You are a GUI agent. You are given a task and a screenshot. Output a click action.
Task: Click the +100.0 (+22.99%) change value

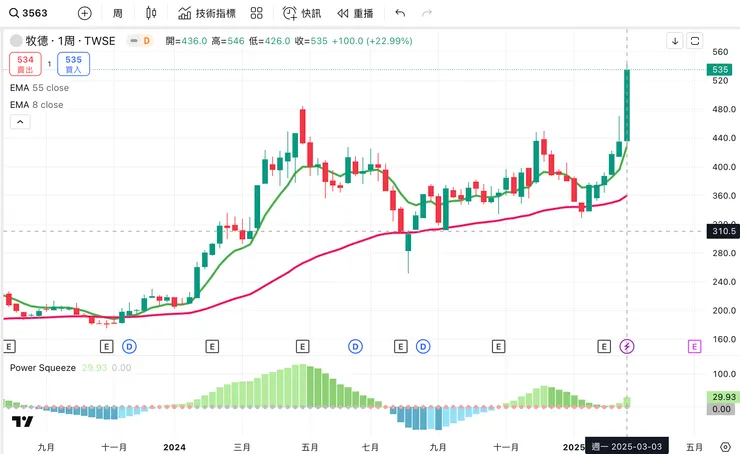[x=372, y=41]
